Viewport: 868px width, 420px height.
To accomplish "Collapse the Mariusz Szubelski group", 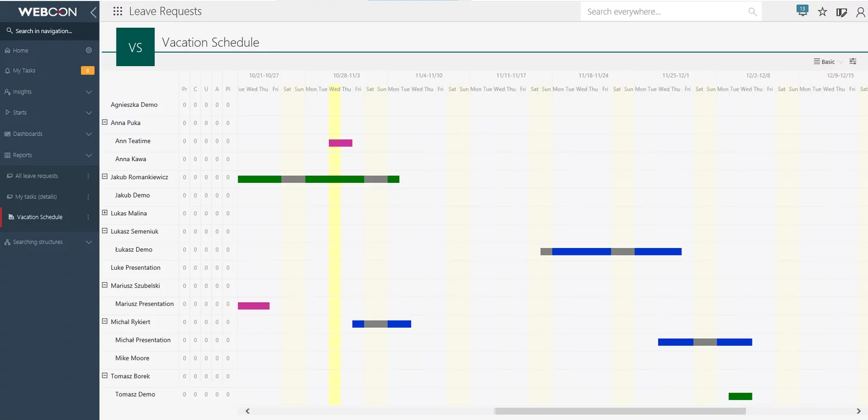I will tap(105, 285).
